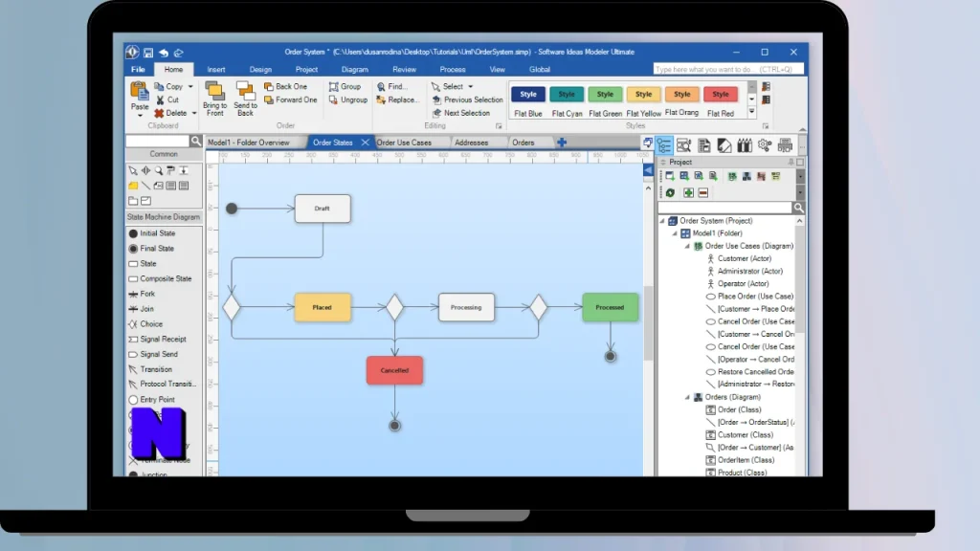Click the command search box
This screenshot has height=551, width=980.
(x=728, y=69)
